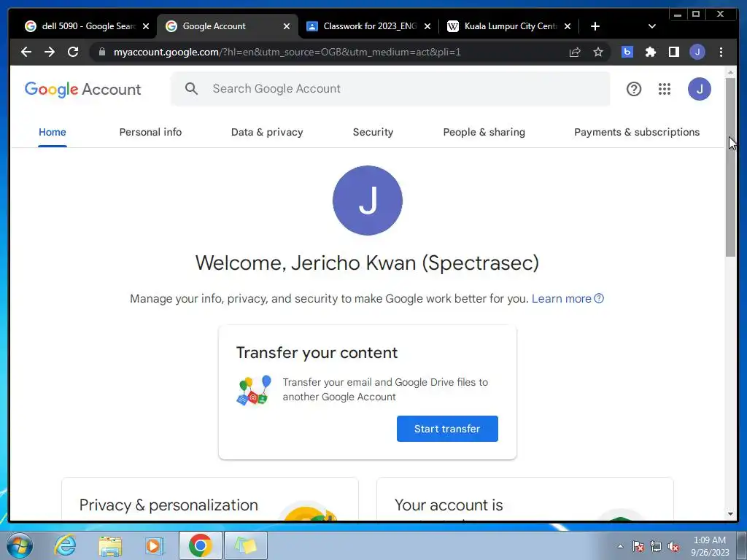
Task: Click the large J profile picture
Action: coord(368,201)
